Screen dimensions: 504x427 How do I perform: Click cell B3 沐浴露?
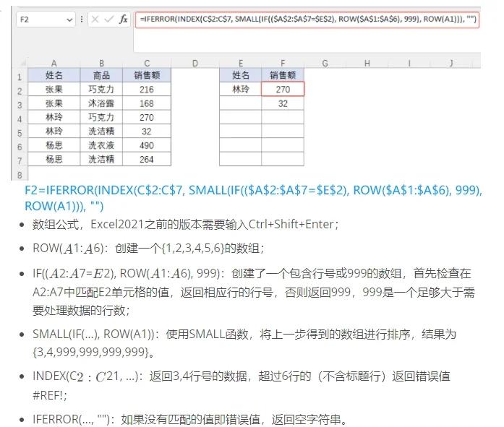pyautogui.click(x=101, y=103)
